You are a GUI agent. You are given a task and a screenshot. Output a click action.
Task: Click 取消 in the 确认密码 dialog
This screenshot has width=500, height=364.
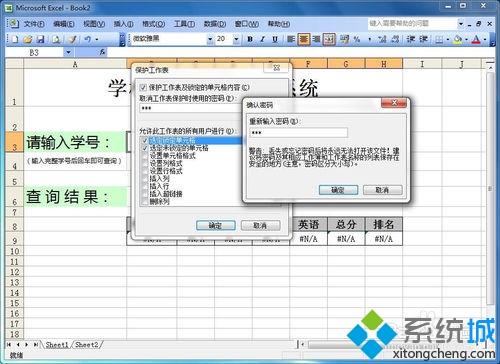382,190
